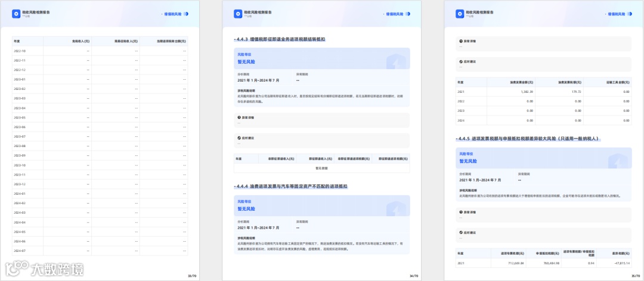Click half-circle icon beside 增值税风险 on page 35

(x=630, y=14)
